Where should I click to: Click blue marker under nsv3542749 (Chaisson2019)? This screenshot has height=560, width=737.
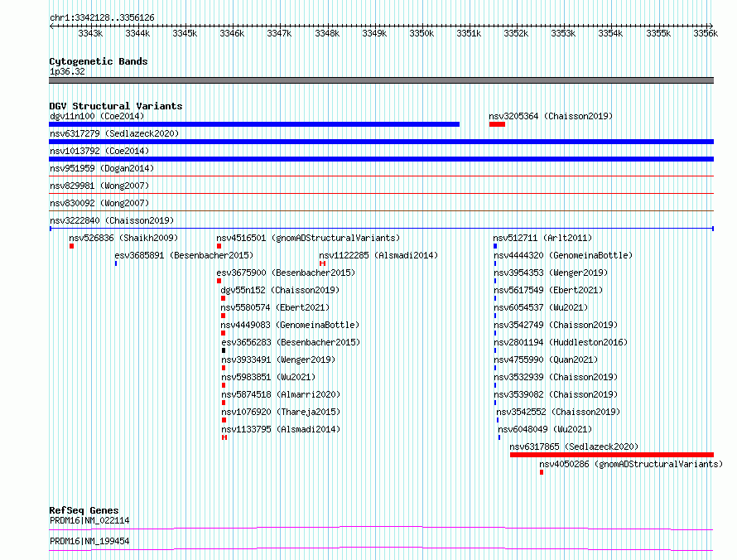[495, 333]
